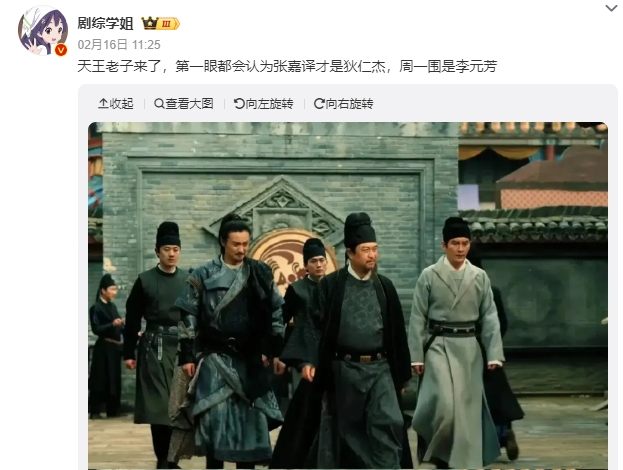Image resolution: width=623 pixels, height=470 pixels.
Task: Rotate the image left with 向左旋转
Action: [x=264, y=104]
